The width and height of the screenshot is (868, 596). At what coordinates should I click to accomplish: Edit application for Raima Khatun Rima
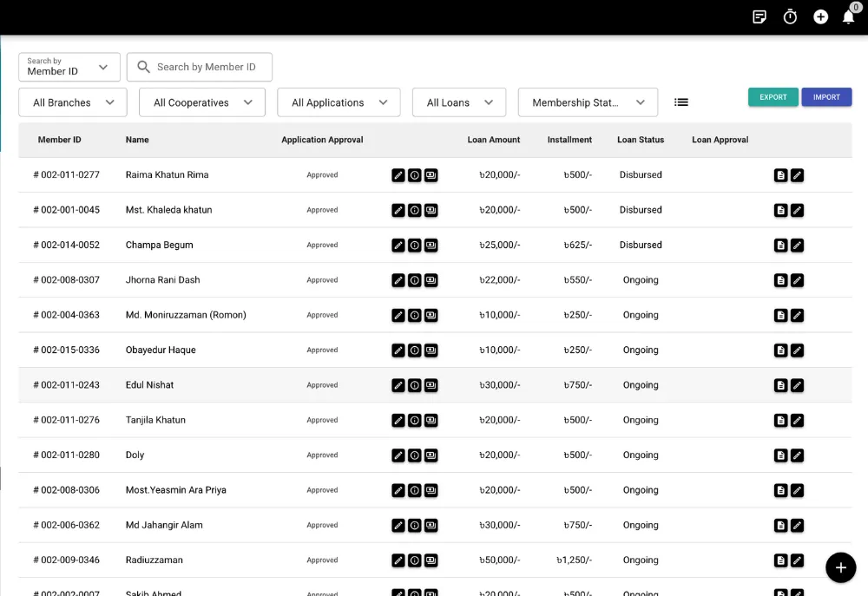pos(398,175)
